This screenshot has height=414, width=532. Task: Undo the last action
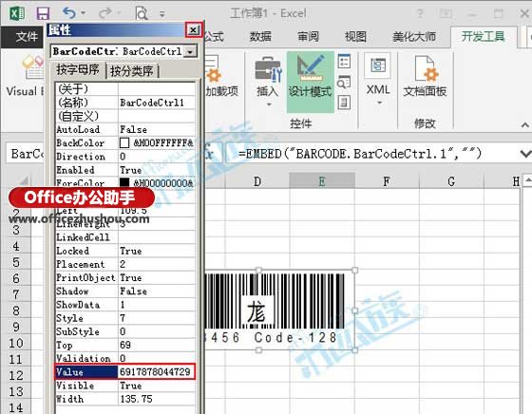pos(69,13)
